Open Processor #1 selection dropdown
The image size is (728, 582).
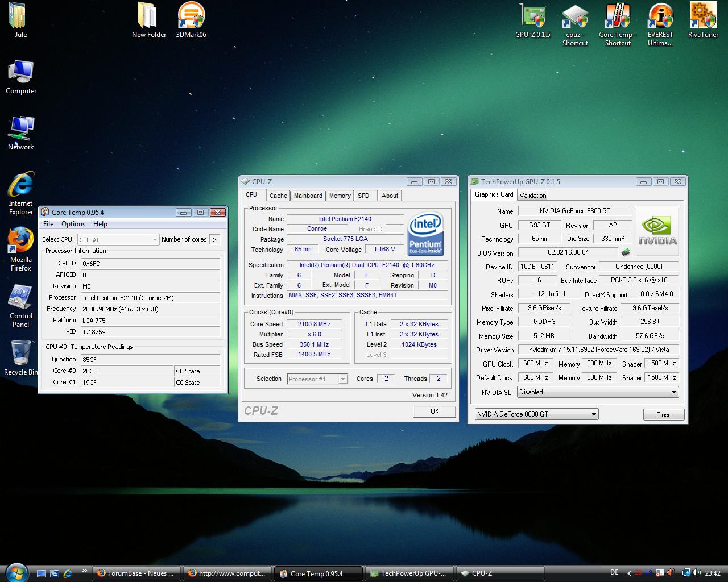[x=317, y=379]
